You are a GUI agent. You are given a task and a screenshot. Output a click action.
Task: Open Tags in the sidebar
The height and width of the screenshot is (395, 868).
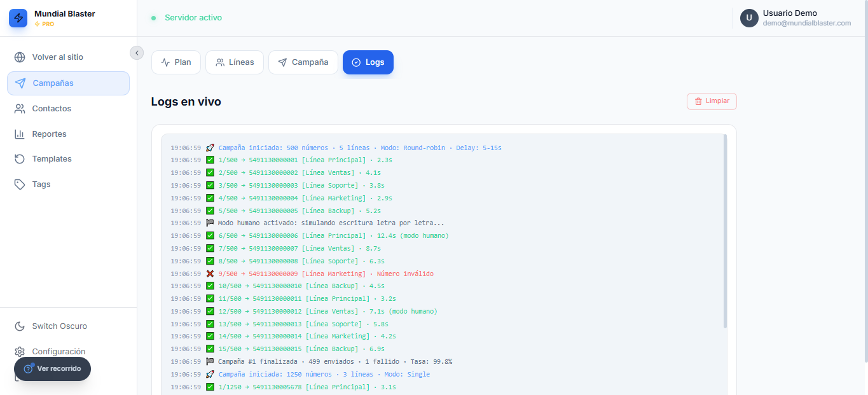pos(68,184)
